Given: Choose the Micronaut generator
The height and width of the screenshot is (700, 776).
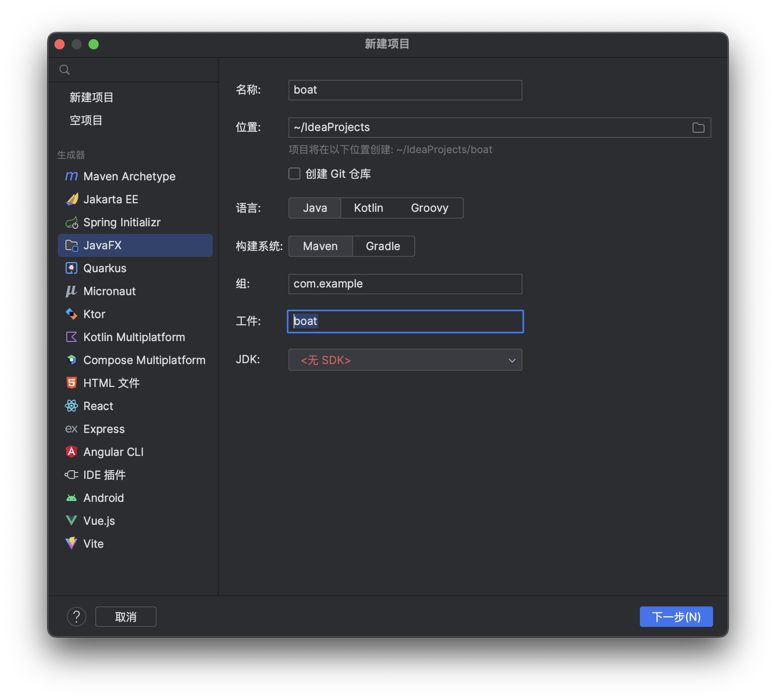Looking at the screenshot, I should [109, 291].
